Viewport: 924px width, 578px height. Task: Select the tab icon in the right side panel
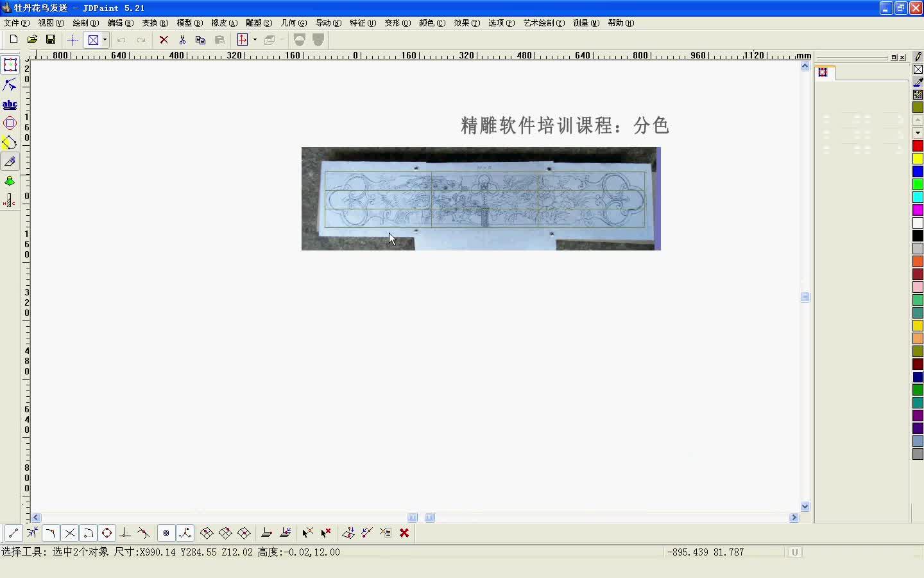click(823, 73)
